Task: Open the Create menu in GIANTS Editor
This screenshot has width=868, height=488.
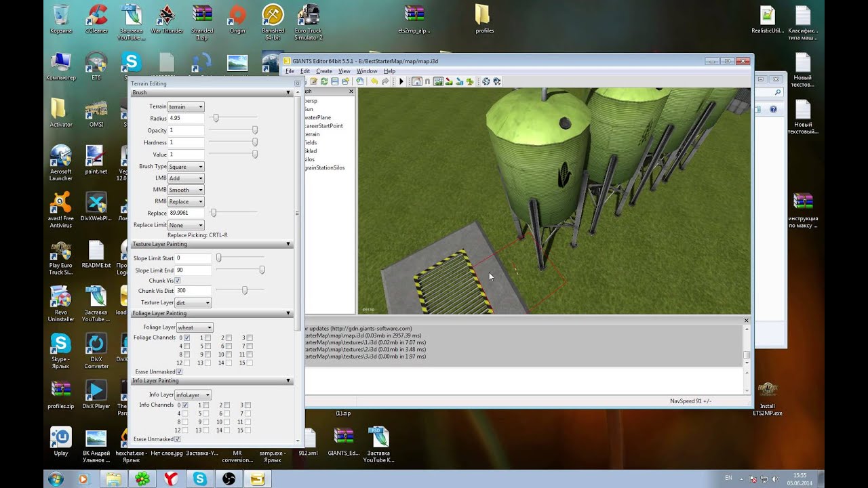Action: [x=324, y=71]
